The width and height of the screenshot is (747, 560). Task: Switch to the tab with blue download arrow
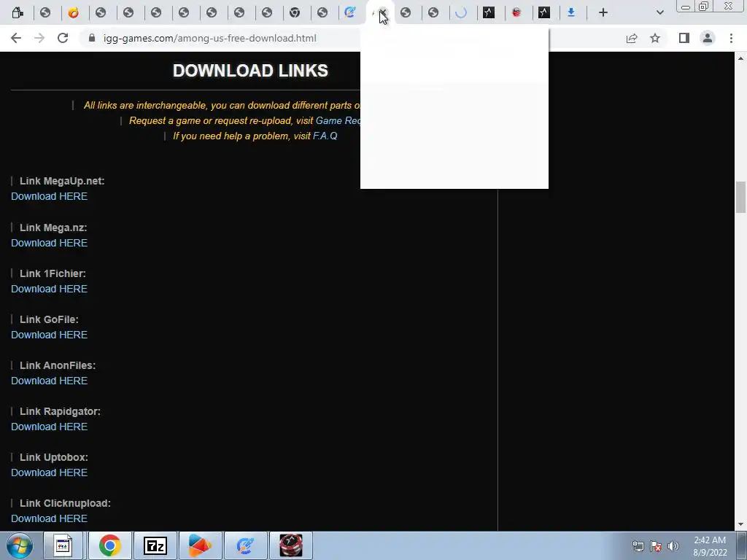[x=571, y=12]
